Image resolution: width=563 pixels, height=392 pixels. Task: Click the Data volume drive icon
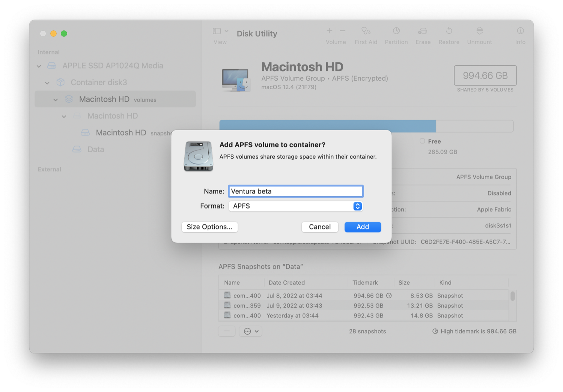click(77, 149)
